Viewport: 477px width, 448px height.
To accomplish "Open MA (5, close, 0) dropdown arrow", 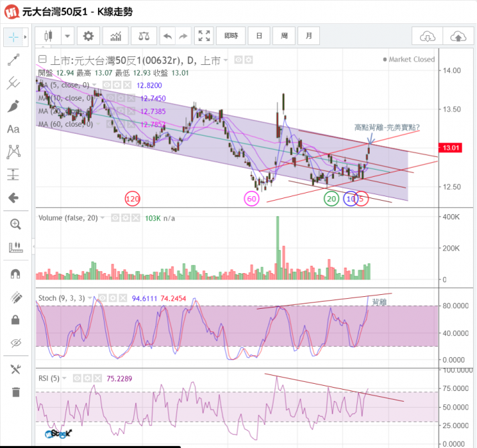I will pyautogui.click(x=94, y=85).
